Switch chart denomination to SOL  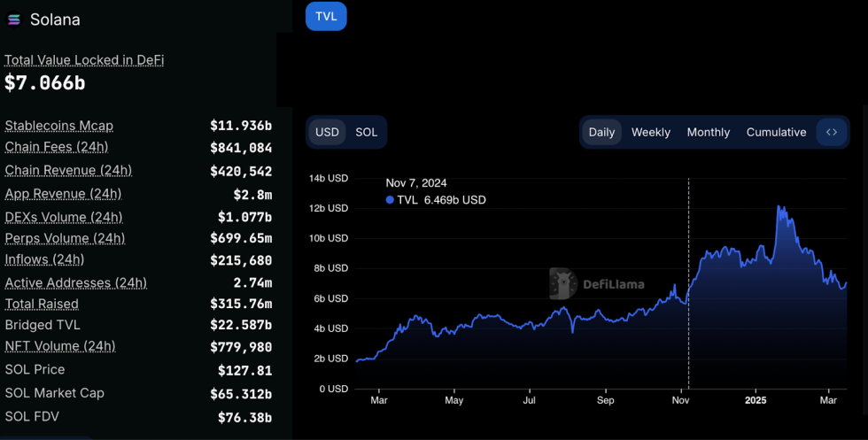pos(366,132)
